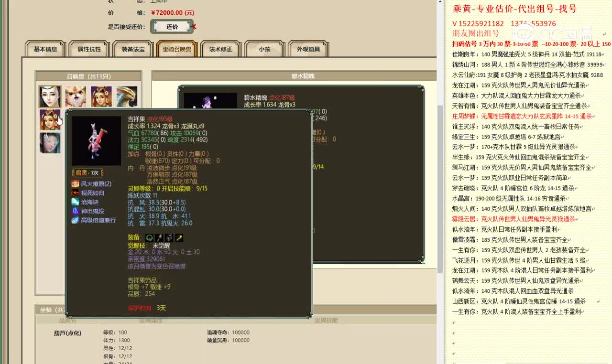Open the 小孩 tab

pyautogui.click(x=264, y=49)
